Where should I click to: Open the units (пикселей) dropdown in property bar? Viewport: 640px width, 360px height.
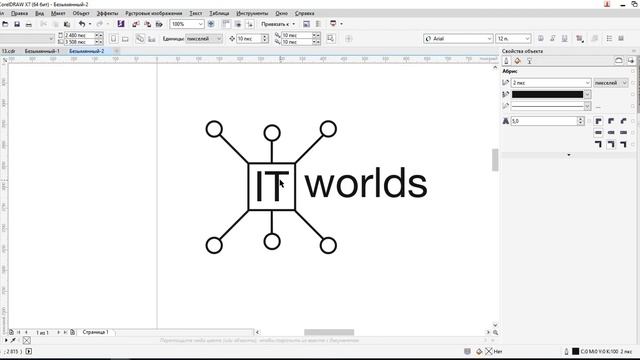coord(204,39)
